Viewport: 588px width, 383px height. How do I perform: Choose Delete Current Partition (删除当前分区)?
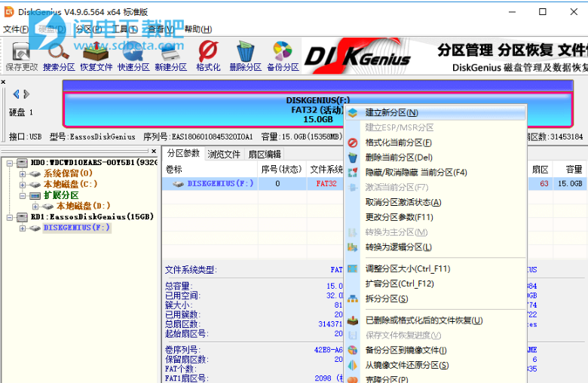click(x=436, y=158)
